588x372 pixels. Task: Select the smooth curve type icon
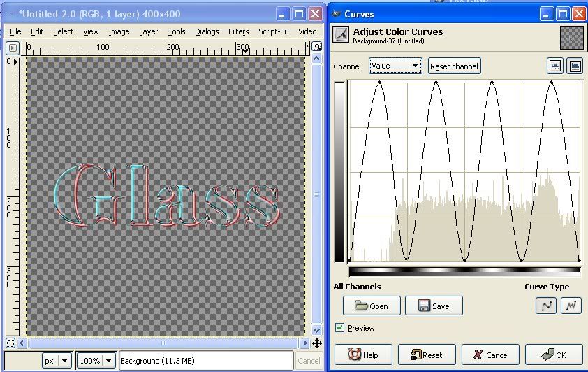[546, 306]
